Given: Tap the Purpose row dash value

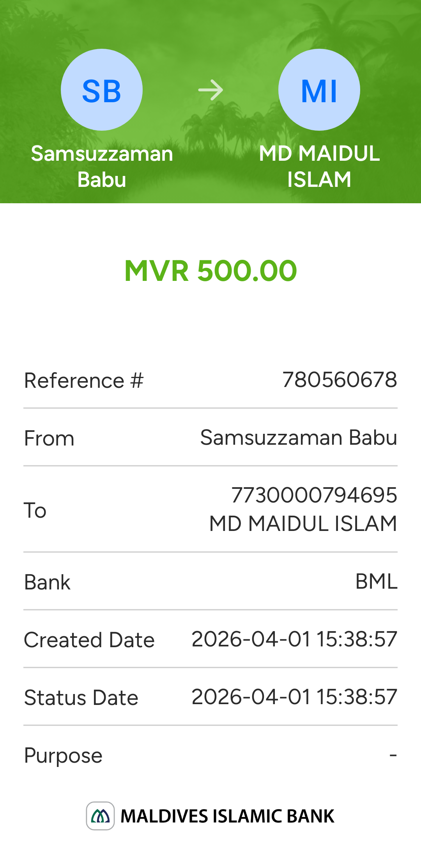Looking at the screenshot, I should point(393,755).
